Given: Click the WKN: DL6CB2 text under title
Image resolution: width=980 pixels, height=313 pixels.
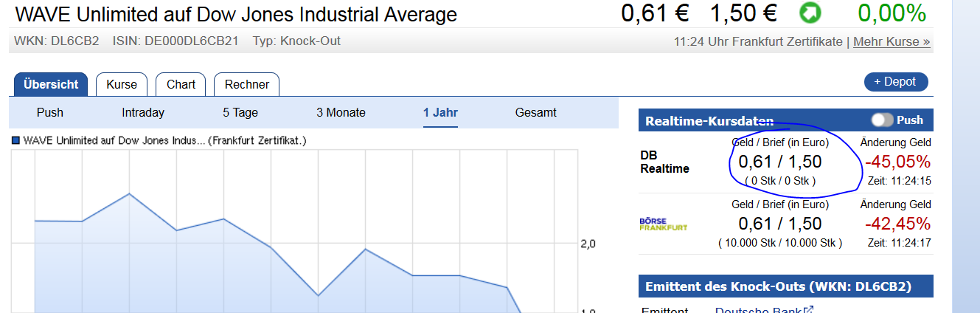Looking at the screenshot, I should (x=57, y=41).
